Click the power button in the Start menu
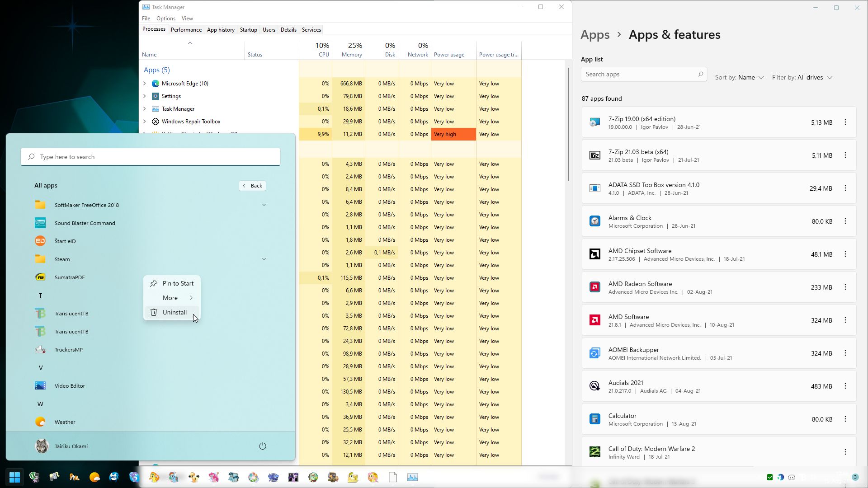This screenshot has height=488, width=868. pyautogui.click(x=263, y=446)
